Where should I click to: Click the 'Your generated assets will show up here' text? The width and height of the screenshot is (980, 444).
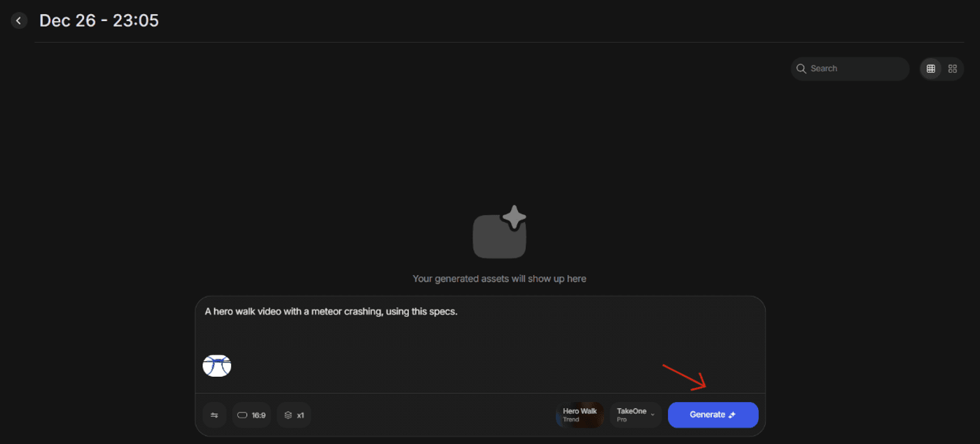pos(499,279)
